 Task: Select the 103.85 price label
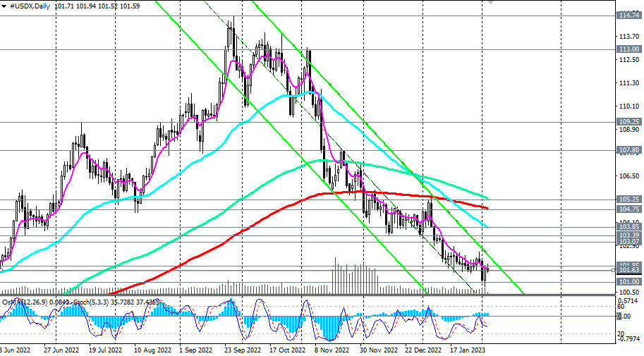point(628,227)
